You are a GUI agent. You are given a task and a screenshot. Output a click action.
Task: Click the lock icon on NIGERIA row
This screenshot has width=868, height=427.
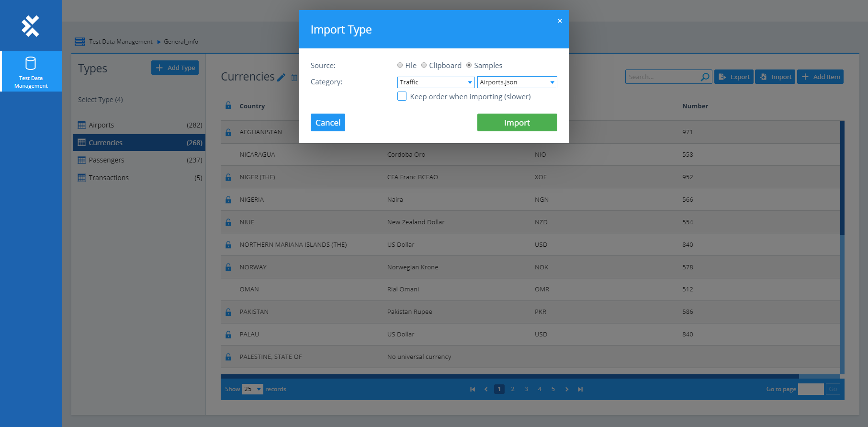click(228, 200)
